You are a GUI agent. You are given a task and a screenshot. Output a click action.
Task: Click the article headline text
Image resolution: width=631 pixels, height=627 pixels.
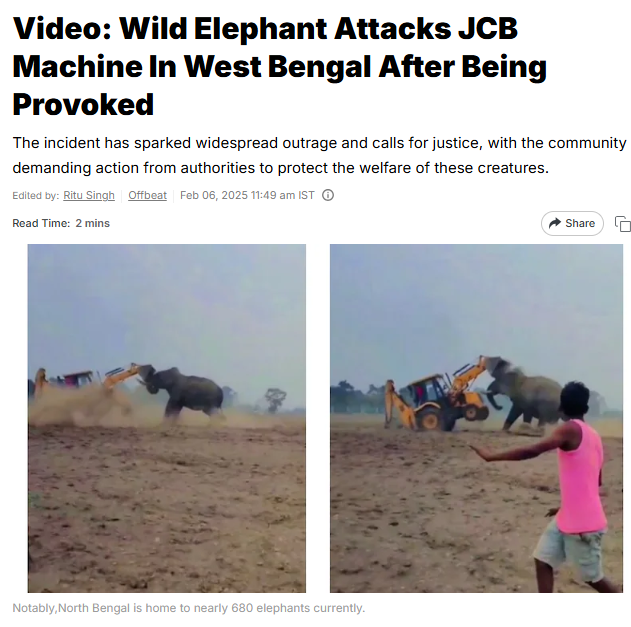[280, 66]
